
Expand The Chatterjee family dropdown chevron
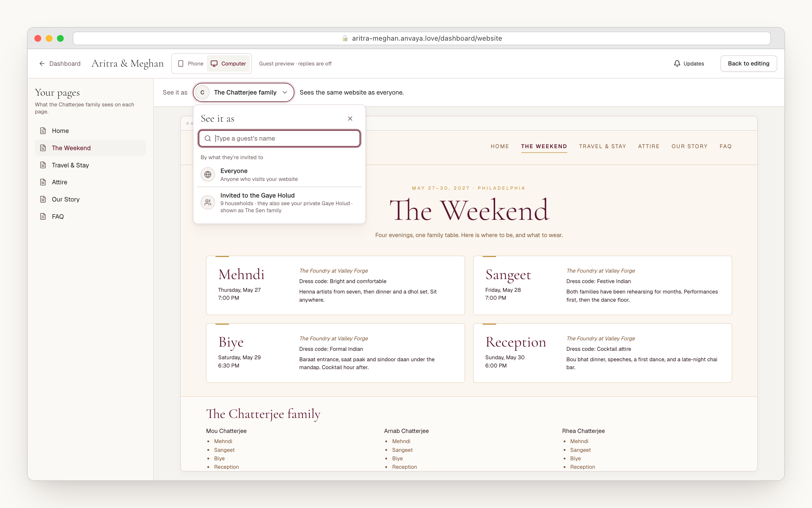285,92
